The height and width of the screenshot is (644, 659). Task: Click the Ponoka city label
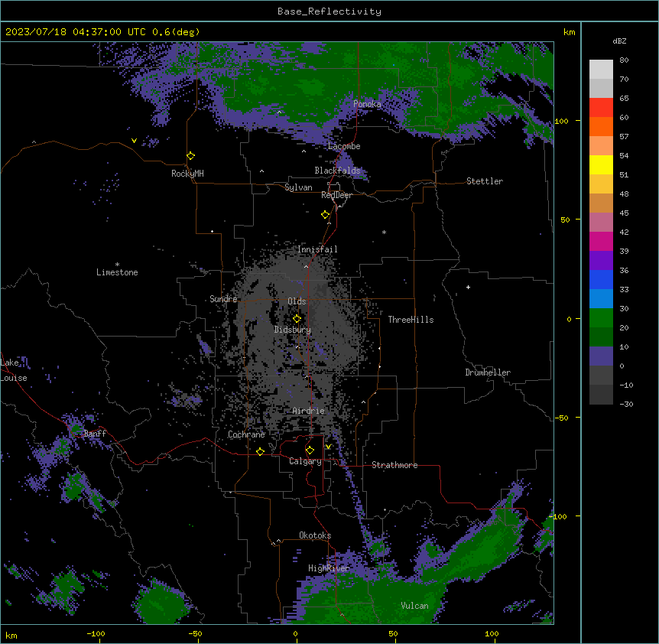367,104
